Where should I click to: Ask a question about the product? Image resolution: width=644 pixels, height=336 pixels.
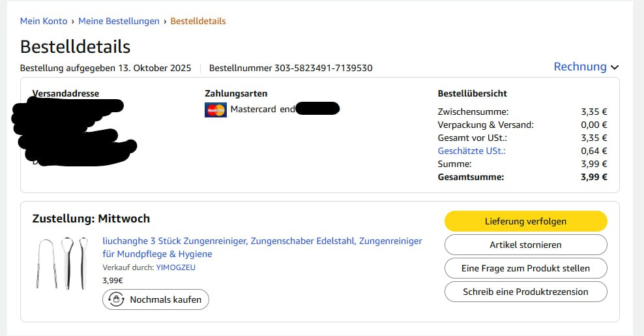click(526, 268)
